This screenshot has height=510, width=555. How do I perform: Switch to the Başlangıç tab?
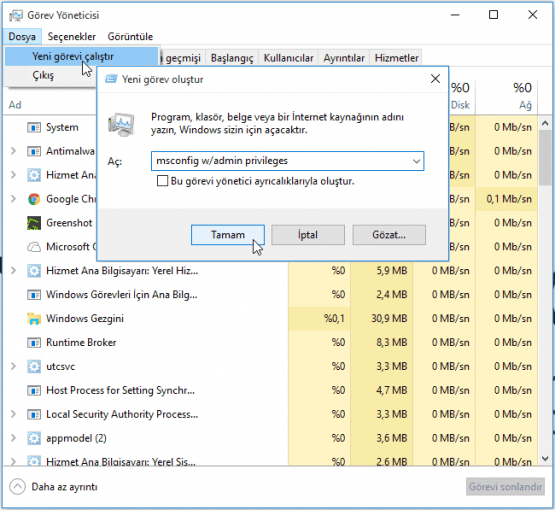coord(232,58)
